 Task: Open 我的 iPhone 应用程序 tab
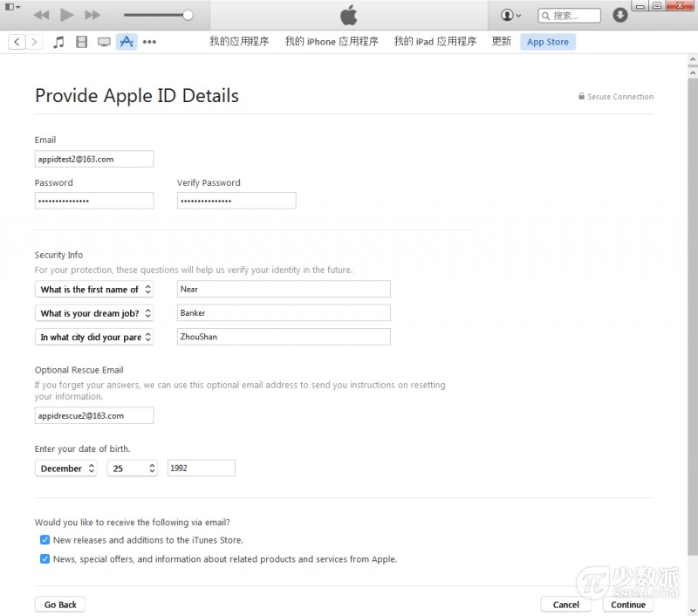click(x=332, y=41)
